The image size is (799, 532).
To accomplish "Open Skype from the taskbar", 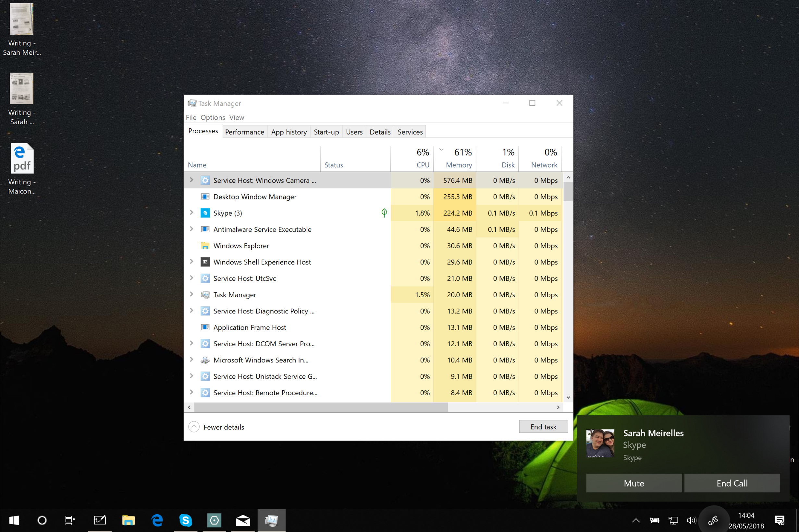I will coord(185,520).
